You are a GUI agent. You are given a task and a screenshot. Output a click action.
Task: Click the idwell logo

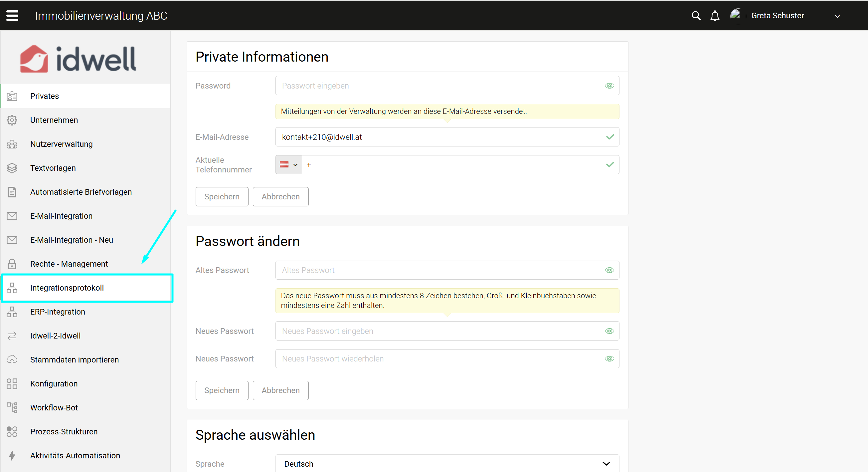[78, 59]
